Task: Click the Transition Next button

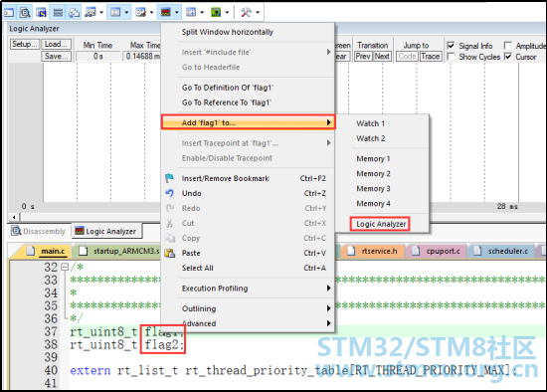Action: click(x=382, y=56)
